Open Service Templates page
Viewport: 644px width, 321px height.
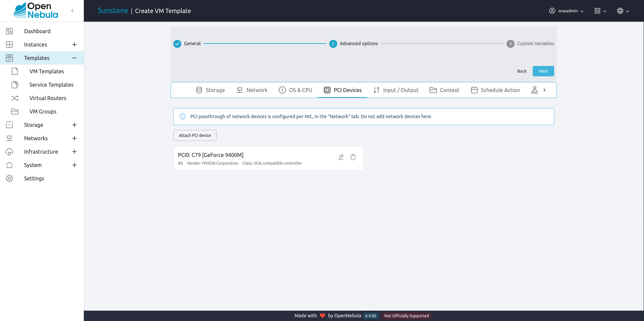click(x=51, y=85)
